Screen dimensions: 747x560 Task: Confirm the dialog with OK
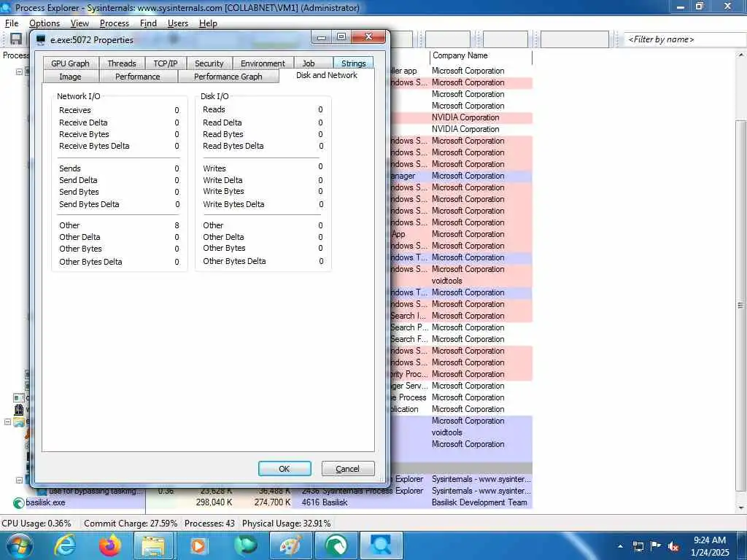point(285,469)
